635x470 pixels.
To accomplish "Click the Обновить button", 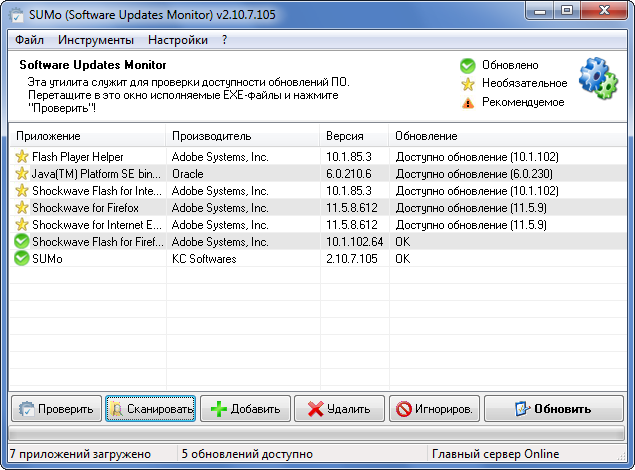I will pyautogui.click(x=554, y=409).
